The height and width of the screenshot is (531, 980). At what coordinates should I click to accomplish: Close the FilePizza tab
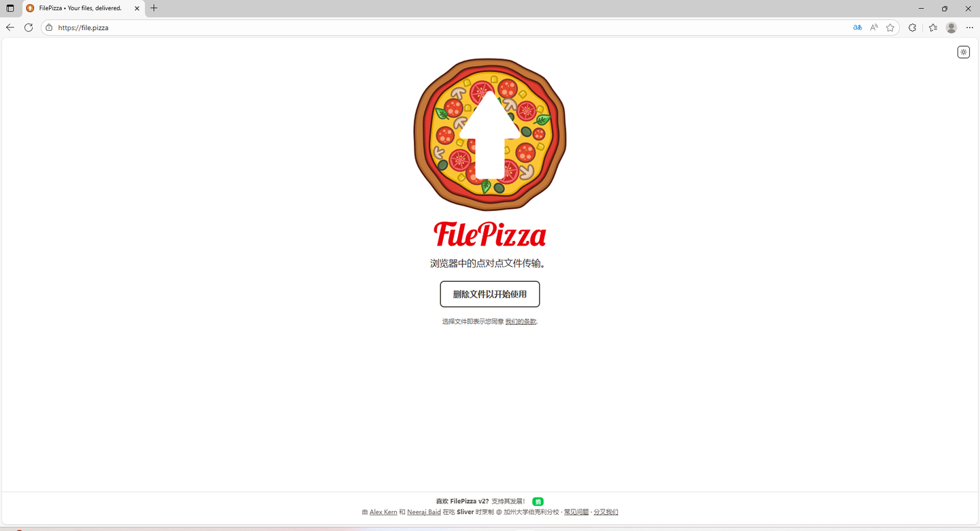tap(137, 8)
